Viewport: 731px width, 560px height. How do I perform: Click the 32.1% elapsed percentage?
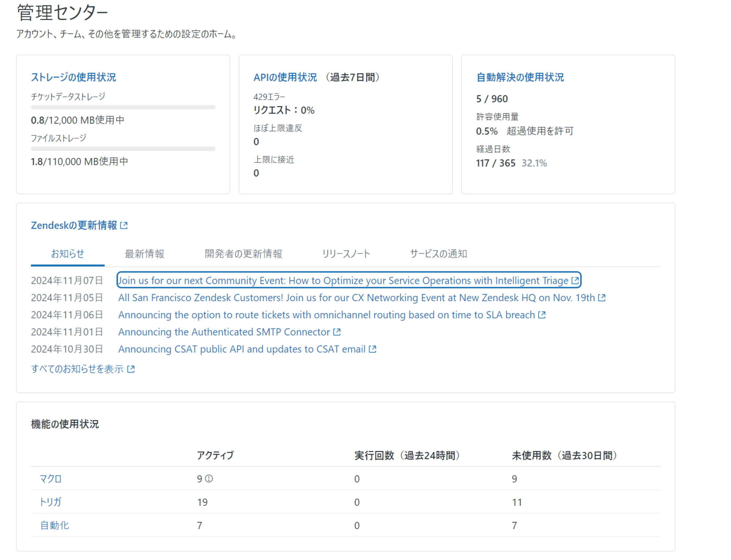click(x=534, y=163)
